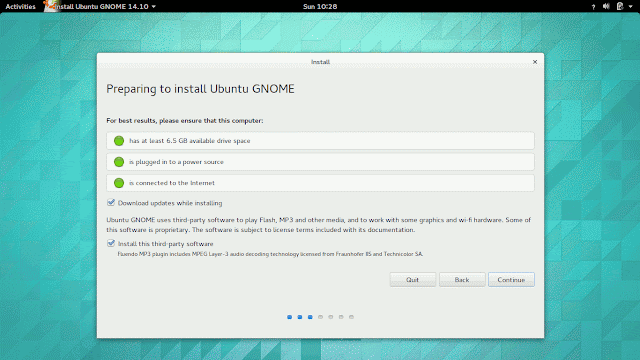
Task: Click green indicator for available drive space
Action: pyautogui.click(x=119, y=141)
